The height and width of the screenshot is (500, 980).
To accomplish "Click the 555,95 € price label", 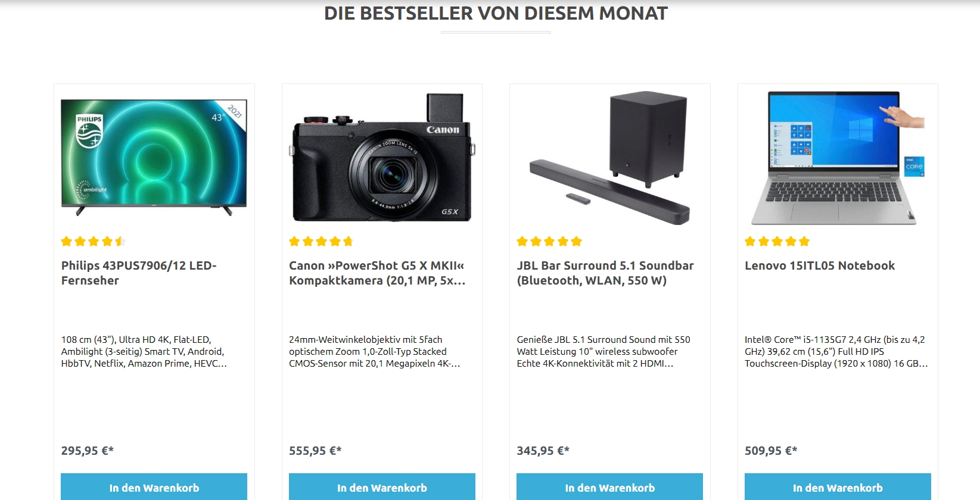I will (315, 451).
